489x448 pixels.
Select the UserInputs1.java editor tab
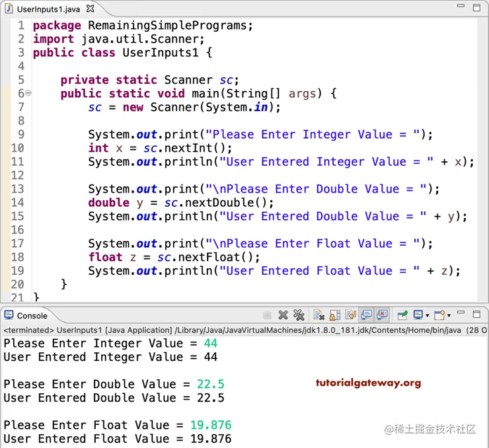click(x=48, y=9)
